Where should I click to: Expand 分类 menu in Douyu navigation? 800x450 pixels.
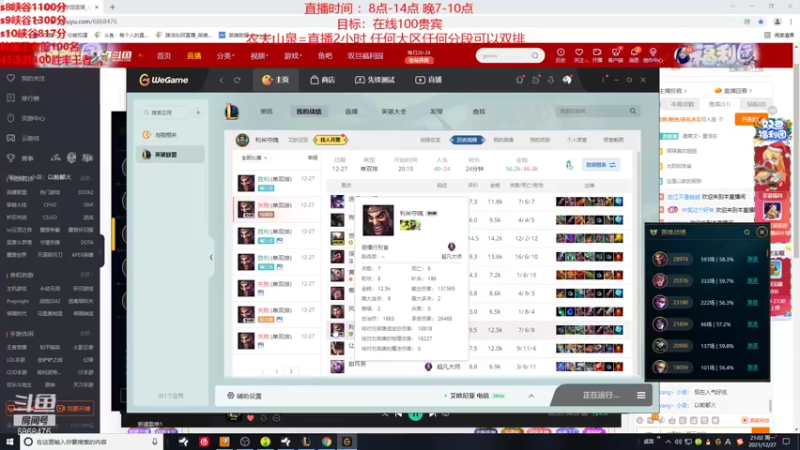coord(226,56)
